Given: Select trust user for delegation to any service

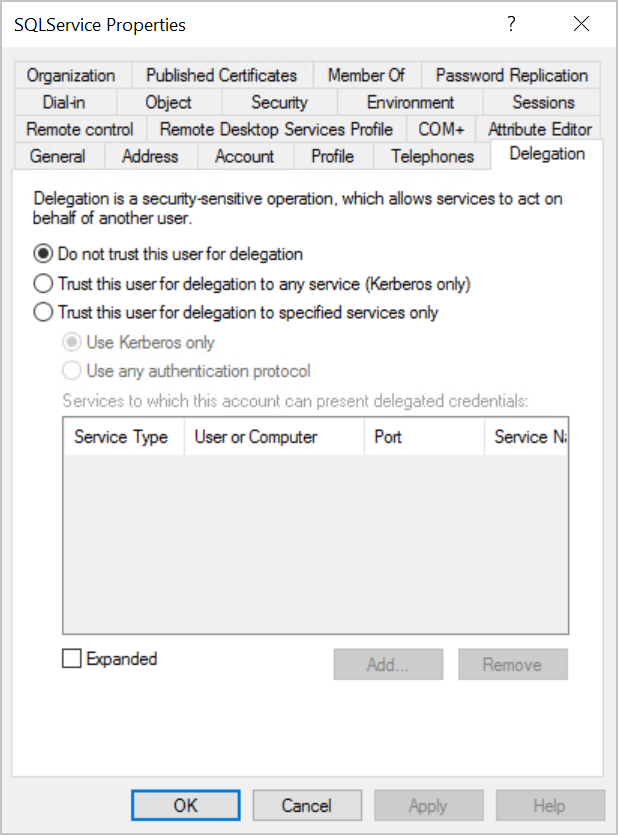Looking at the screenshot, I should coord(42,283).
